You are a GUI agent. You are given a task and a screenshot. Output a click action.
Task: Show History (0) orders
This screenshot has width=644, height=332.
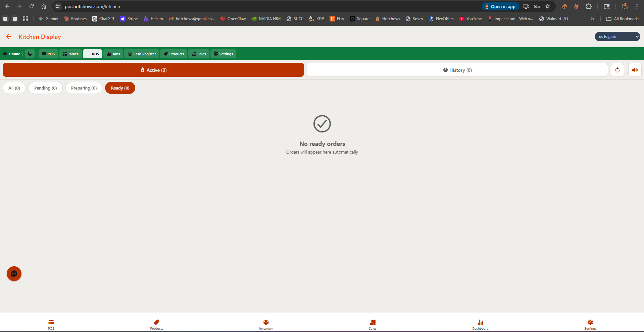457,70
